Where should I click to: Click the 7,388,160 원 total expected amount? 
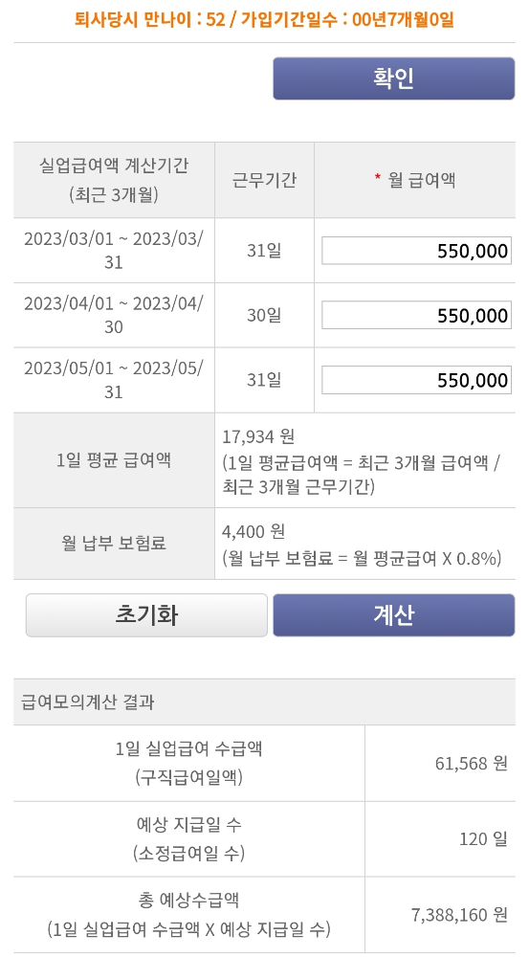(x=460, y=915)
